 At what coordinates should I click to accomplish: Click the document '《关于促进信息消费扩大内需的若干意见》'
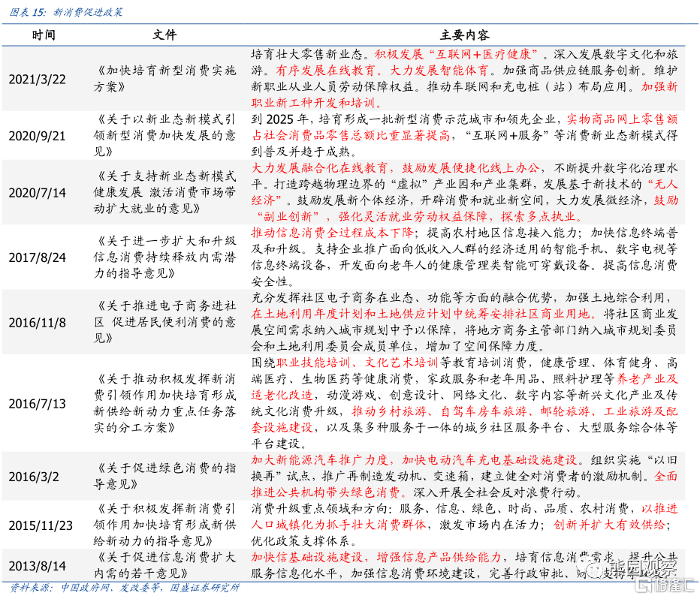point(164,565)
